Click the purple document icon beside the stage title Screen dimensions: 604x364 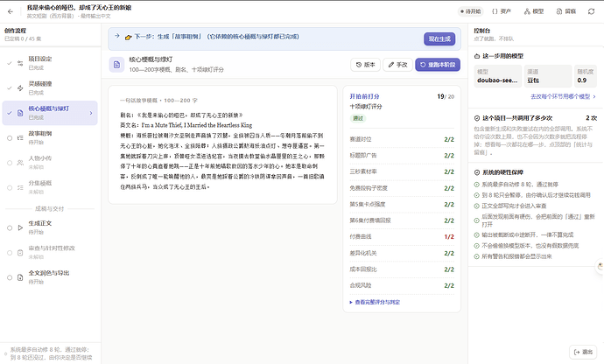(x=116, y=65)
